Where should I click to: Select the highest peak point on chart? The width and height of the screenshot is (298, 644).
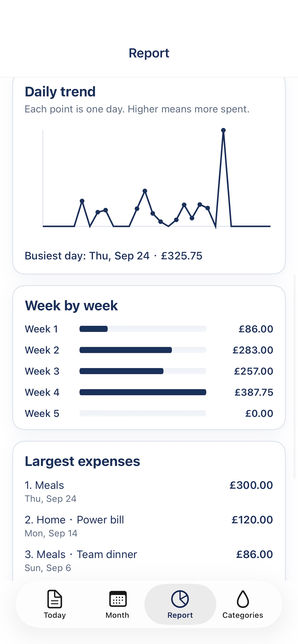coord(223,130)
